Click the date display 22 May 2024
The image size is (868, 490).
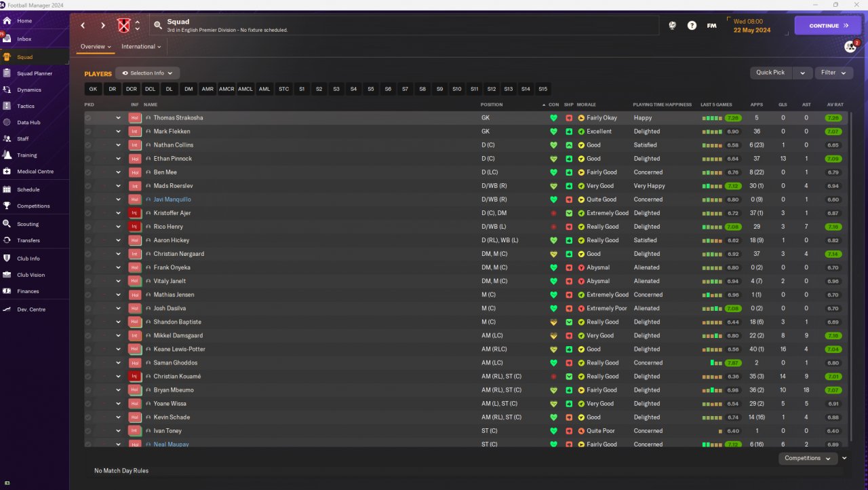point(752,30)
